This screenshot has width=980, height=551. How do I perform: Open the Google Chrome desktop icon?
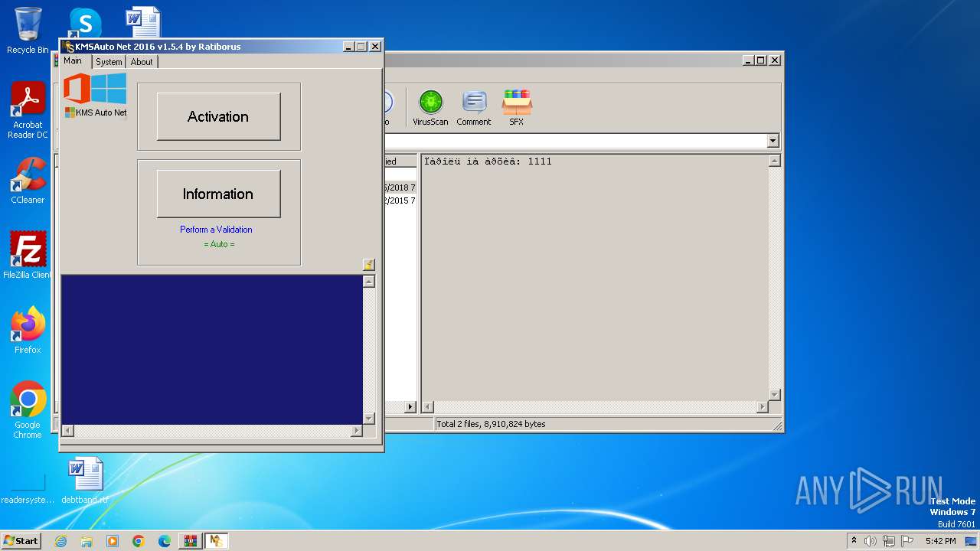point(28,409)
